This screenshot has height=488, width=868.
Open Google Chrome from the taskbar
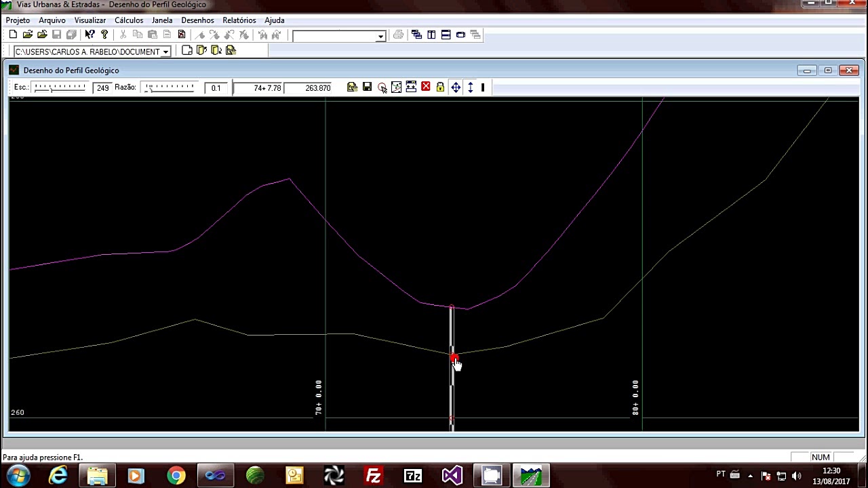pyautogui.click(x=176, y=476)
